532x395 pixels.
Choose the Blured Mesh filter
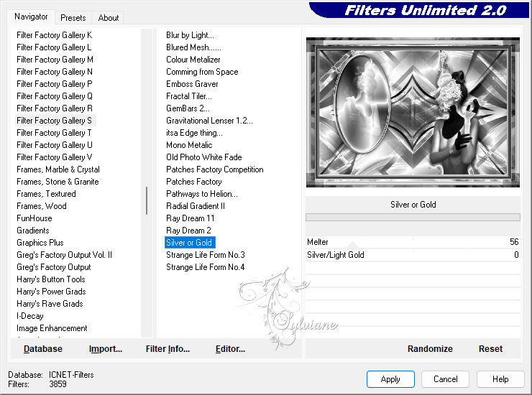193,47
